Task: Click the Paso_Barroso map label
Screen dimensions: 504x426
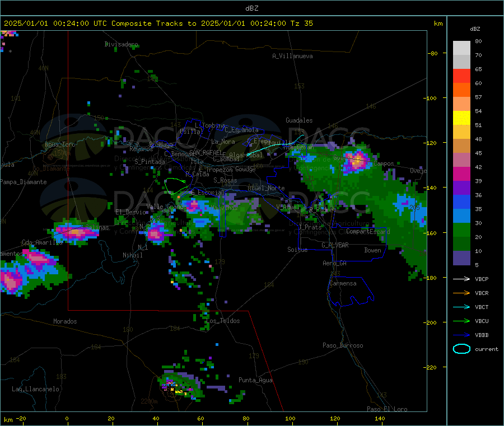Action: pos(343,346)
